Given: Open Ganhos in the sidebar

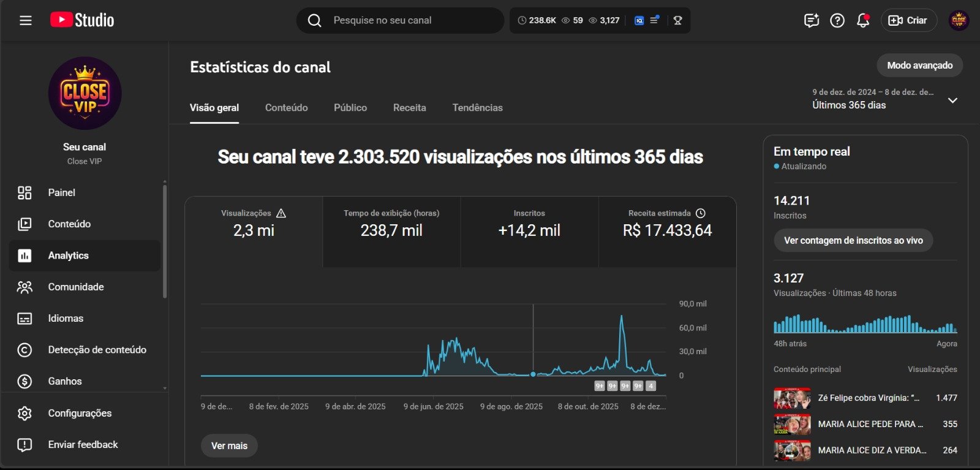Looking at the screenshot, I should coord(85,381).
